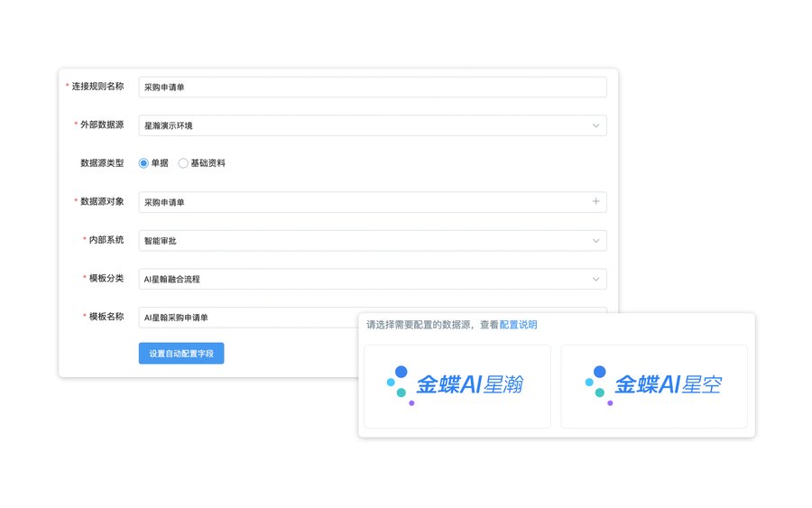Click the 连接规则名称 input field
Screen dimensions: 812x508
(373, 87)
